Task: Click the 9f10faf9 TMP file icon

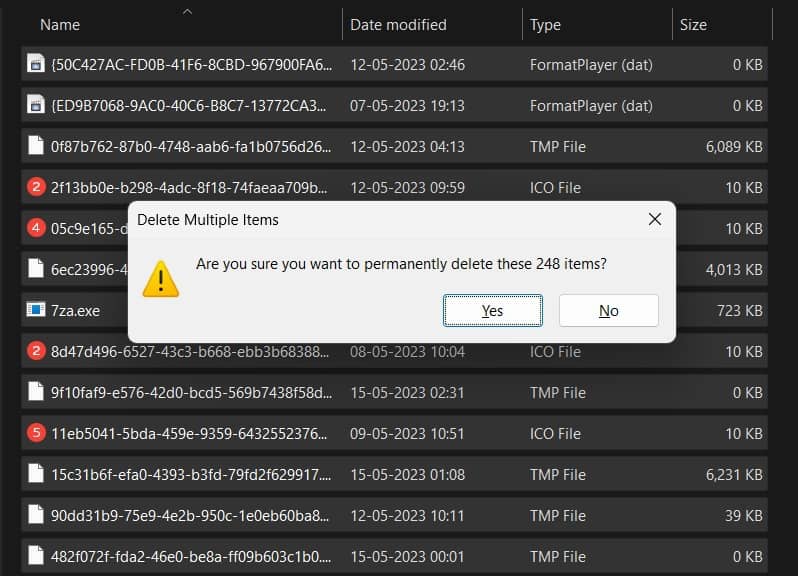Action: [x=36, y=392]
